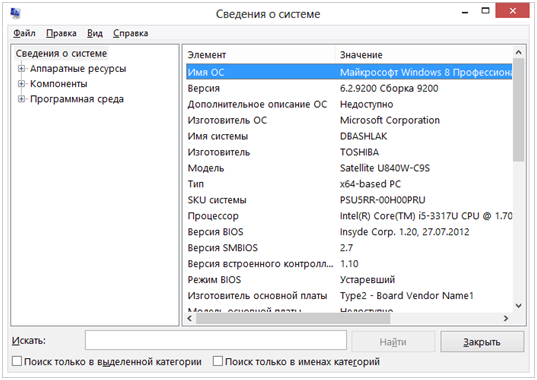Expand the Программная среда tree node

21,99
